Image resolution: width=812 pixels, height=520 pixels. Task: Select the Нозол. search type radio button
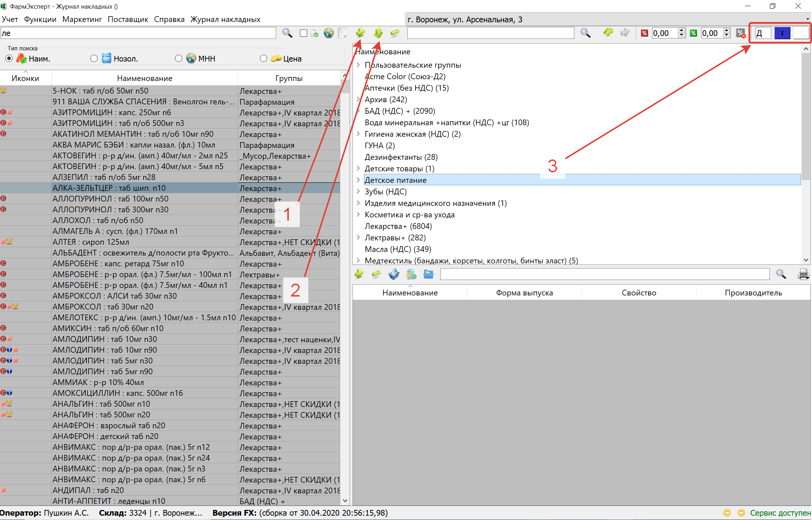94,58
